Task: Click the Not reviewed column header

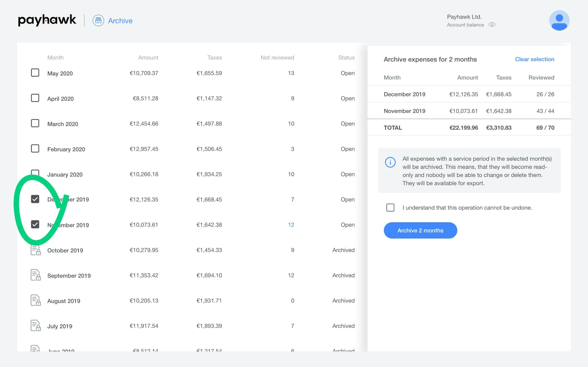Action: [x=277, y=58]
